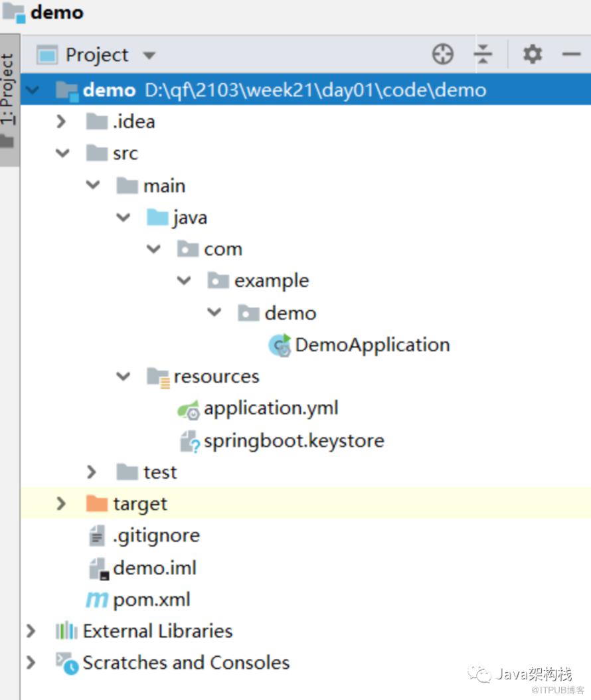This screenshot has width=591, height=700.
Task: Click the locate/select opened file crosshair icon
Action: pos(443,54)
